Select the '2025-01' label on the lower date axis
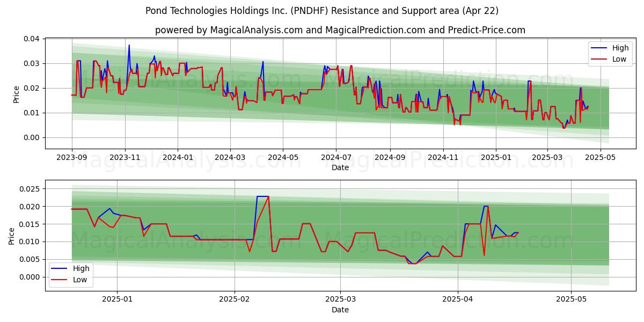 [117, 301]
